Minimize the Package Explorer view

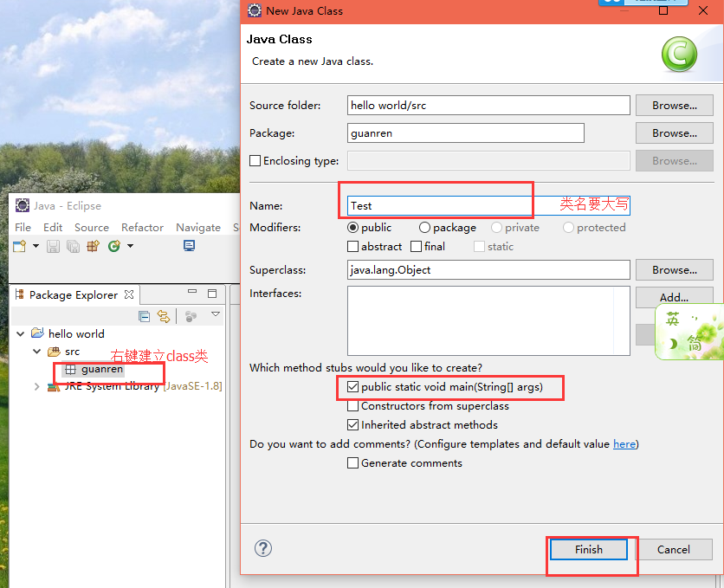pos(192,292)
